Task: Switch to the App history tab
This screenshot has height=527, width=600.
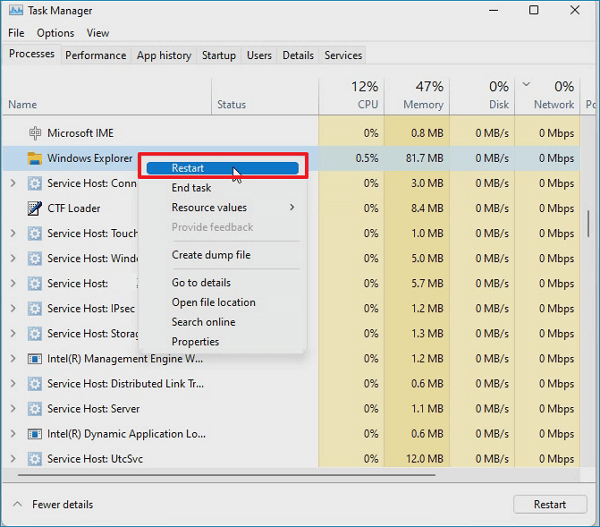Action: (164, 55)
